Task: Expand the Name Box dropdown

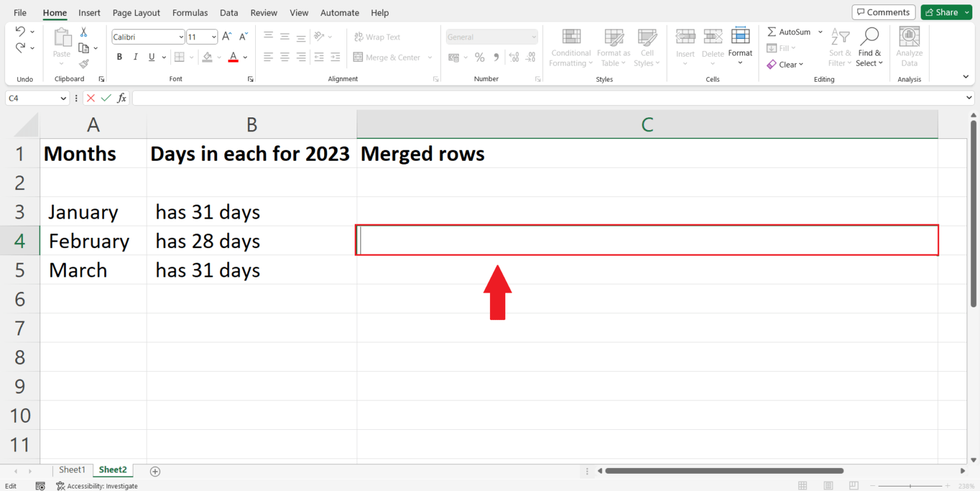Action: (63, 98)
